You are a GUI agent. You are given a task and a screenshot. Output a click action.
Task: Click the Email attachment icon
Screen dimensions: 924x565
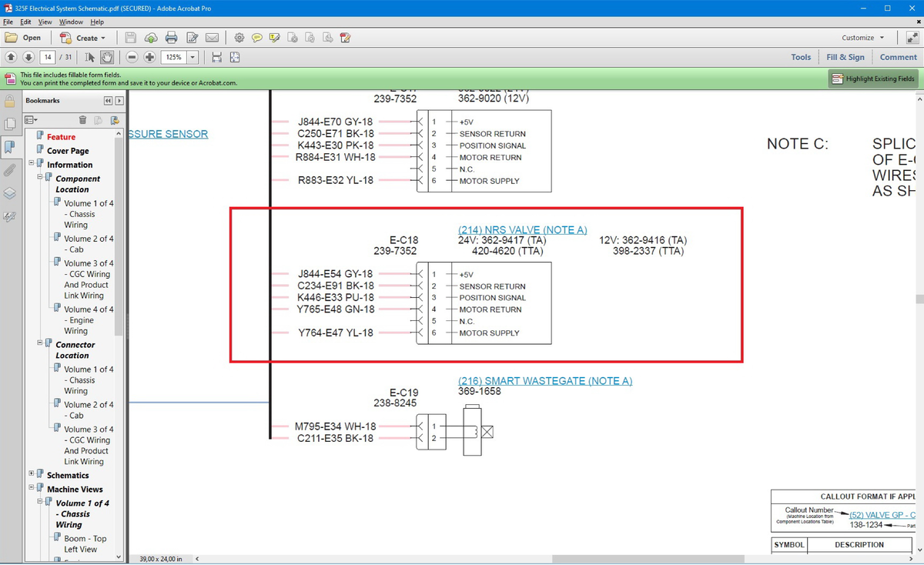(211, 37)
